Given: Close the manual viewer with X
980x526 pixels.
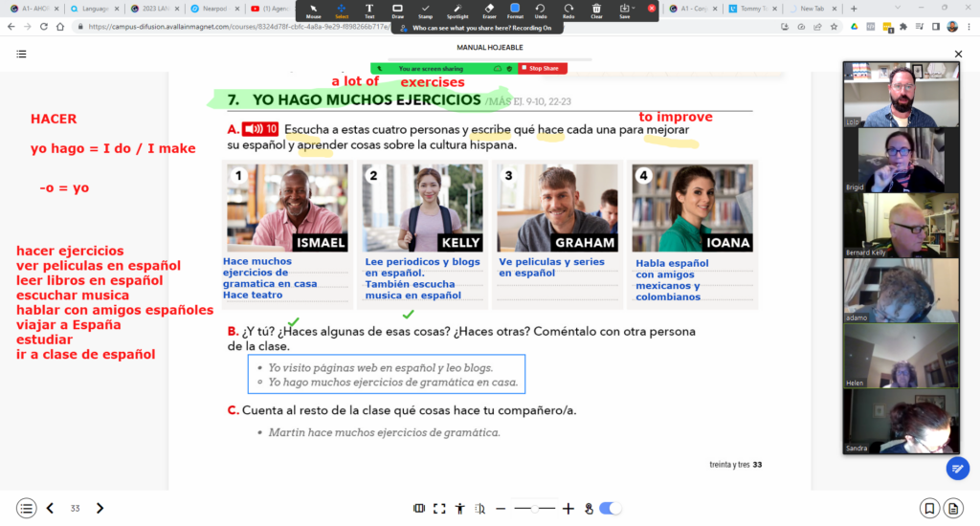Looking at the screenshot, I should 958,55.
